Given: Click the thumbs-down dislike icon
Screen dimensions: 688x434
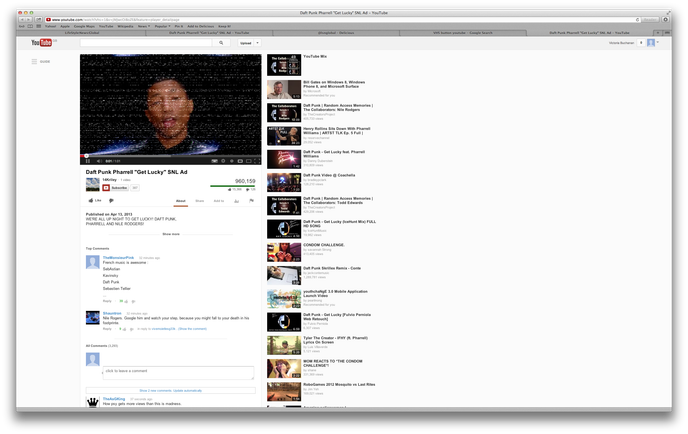Looking at the screenshot, I should pyautogui.click(x=113, y=201).
